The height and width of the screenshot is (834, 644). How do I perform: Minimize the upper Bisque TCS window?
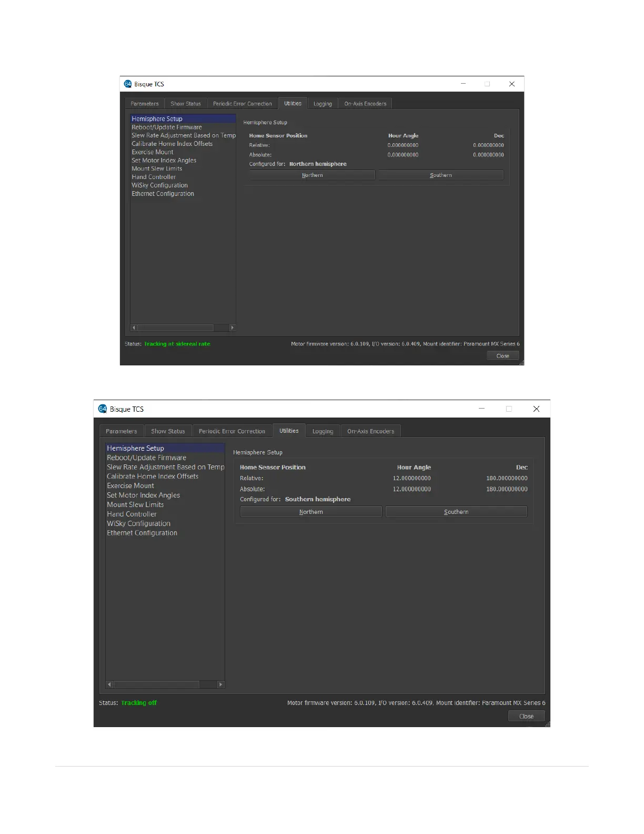pyautogui.click(x=464, y=84)
